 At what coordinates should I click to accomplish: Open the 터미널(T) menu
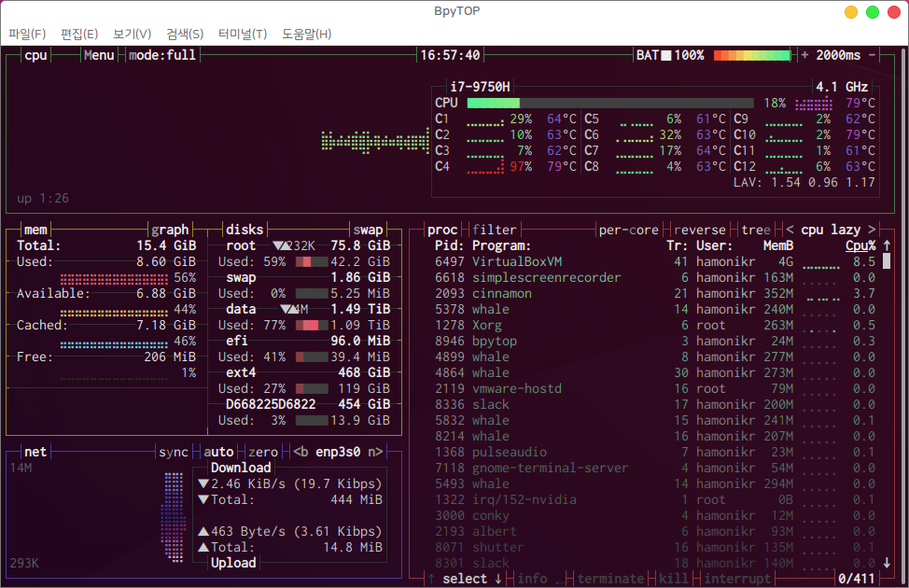click(242, 34)
